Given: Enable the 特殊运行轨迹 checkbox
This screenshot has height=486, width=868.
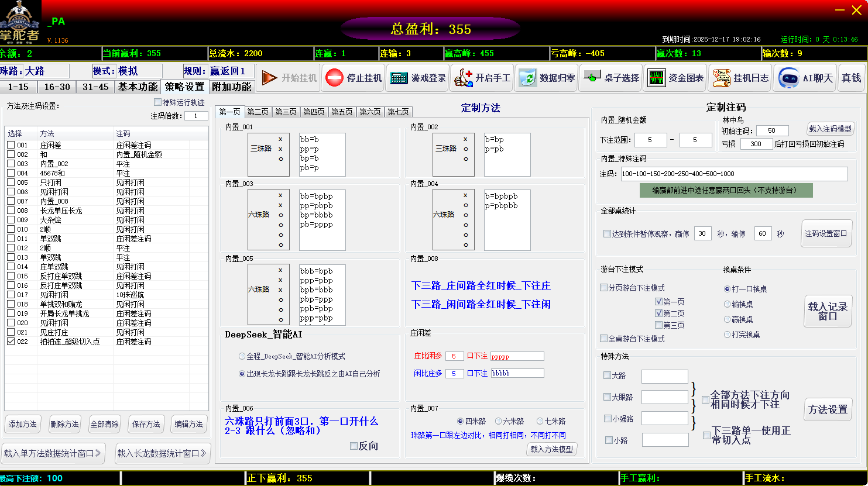Looking at the screenshot, I should 157,102.
